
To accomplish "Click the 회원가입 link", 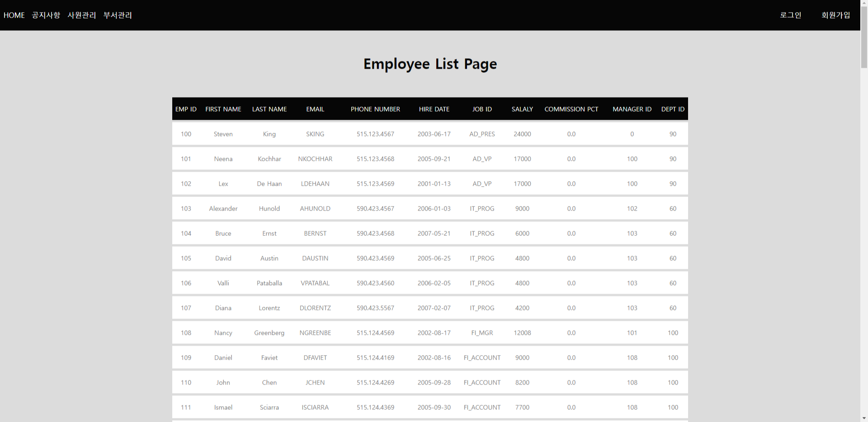I will (835, 15).
